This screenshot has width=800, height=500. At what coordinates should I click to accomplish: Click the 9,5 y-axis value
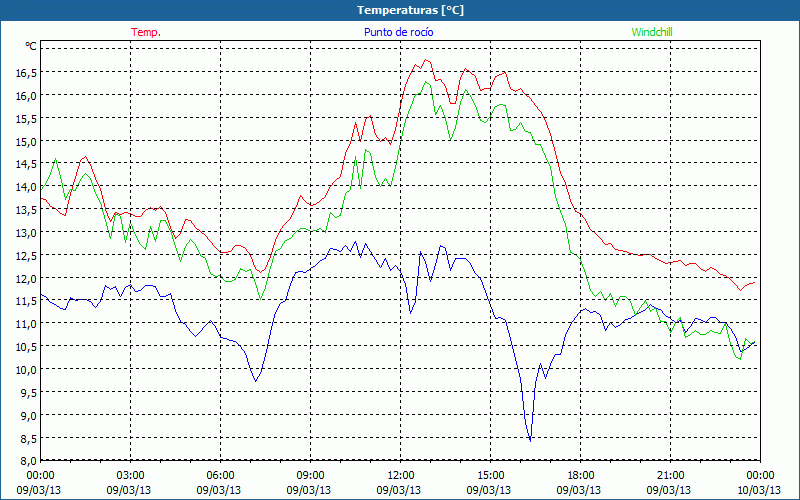(x=28, y=392)
